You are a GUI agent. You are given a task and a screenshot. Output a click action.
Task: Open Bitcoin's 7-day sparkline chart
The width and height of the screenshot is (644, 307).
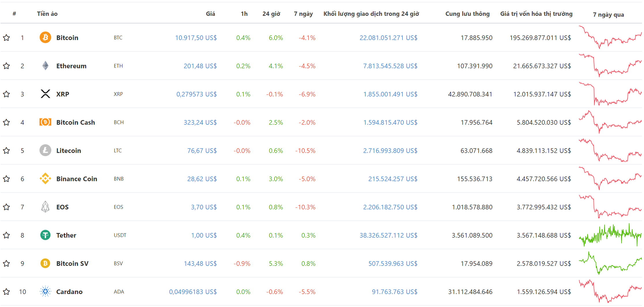click(x=610, y=37)
